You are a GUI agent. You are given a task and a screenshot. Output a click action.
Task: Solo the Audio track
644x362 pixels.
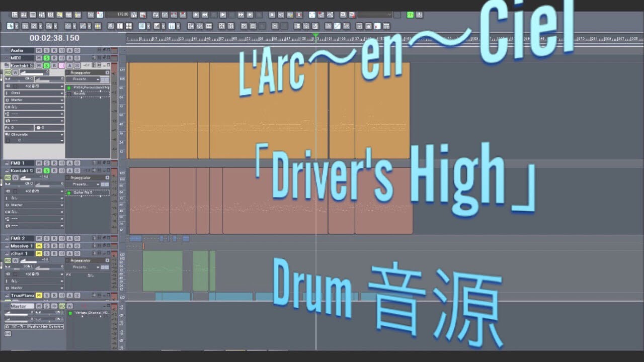pyautogui.click(x=46, y=50)
